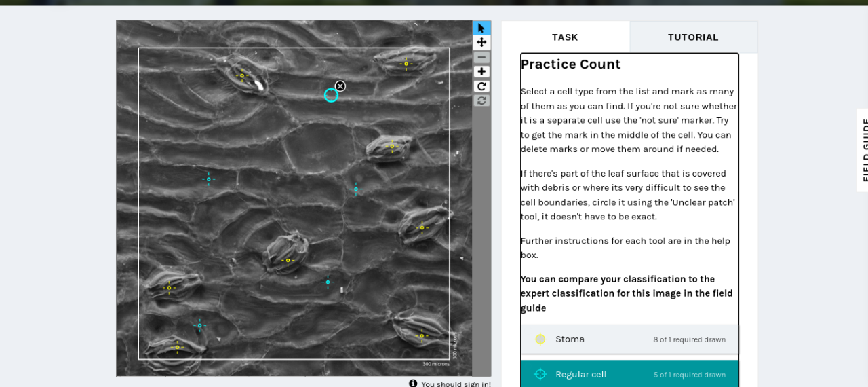Screen dimensions: 868x387
Task: Click the selected cyan circle mark
Action: [331, 95]
